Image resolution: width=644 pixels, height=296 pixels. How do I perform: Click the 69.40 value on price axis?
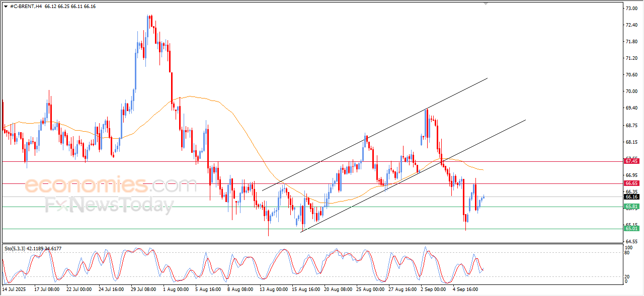click(632, 108)
